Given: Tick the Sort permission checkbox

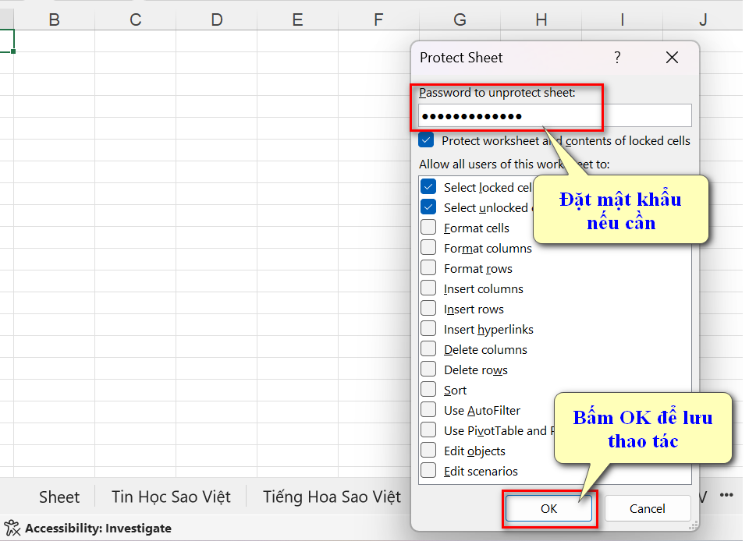Looking at the screenshot, I should (428, 390).
